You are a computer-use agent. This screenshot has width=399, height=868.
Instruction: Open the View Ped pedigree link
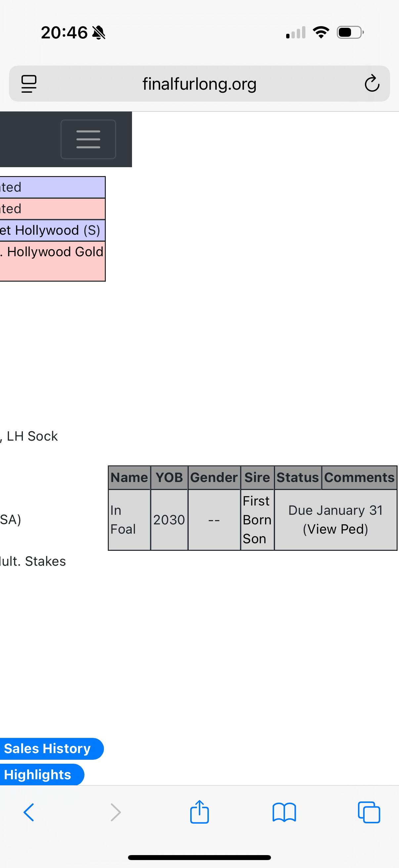coord(335,529)
